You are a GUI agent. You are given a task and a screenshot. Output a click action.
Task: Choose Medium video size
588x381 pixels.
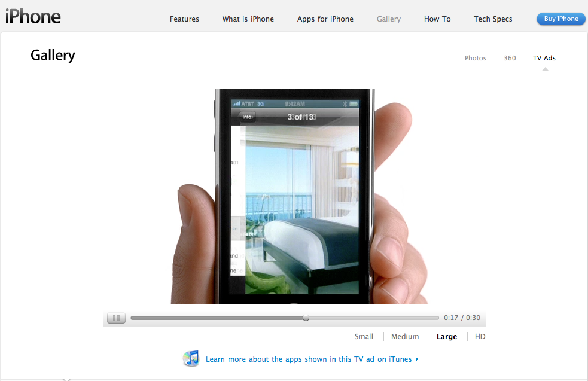tap(405, 336)
